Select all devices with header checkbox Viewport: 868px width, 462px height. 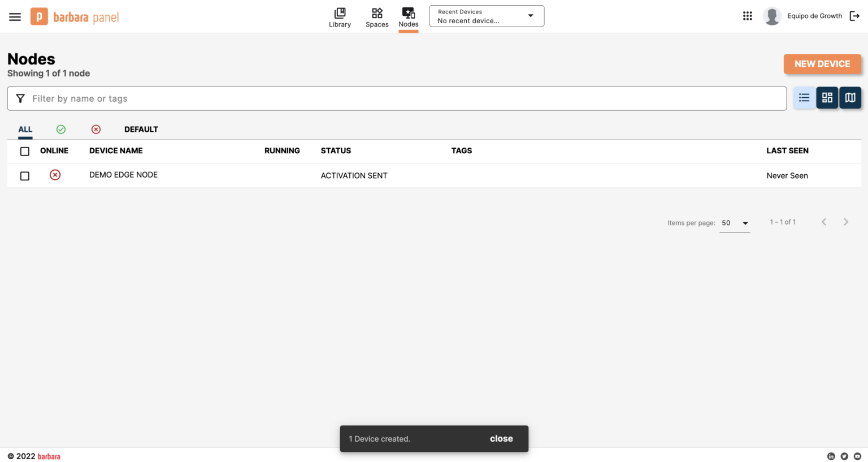tap(25, 151)
